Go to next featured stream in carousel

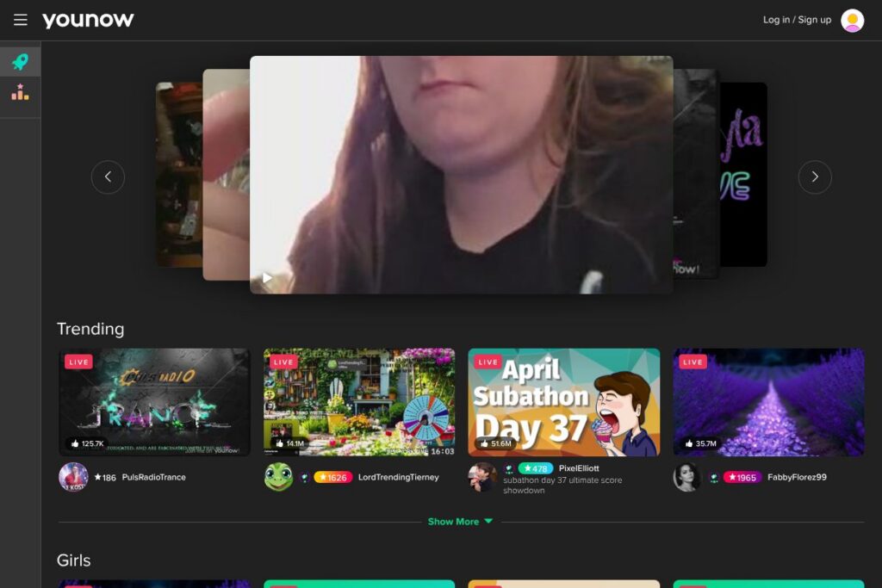pyautogui.click(x=814, y=177)
